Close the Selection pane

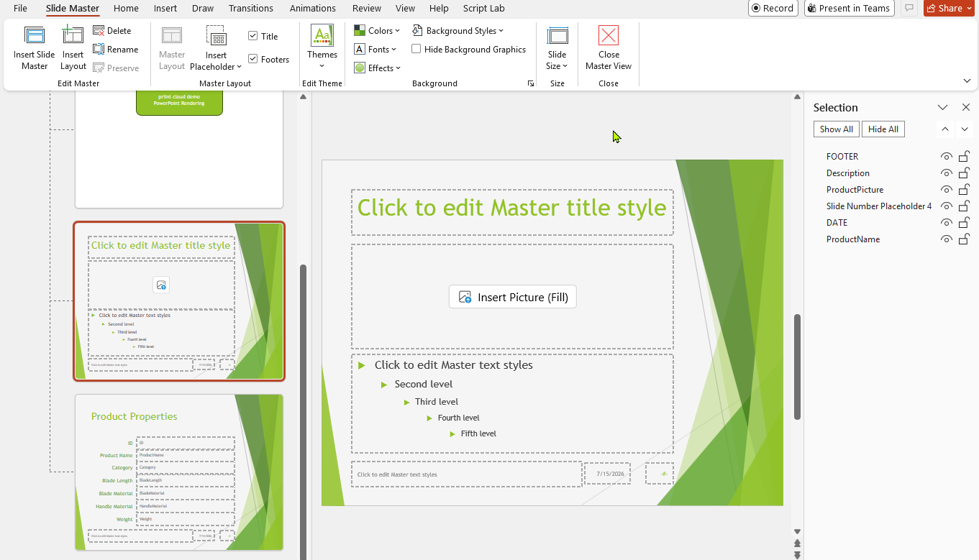pos(966,107)
